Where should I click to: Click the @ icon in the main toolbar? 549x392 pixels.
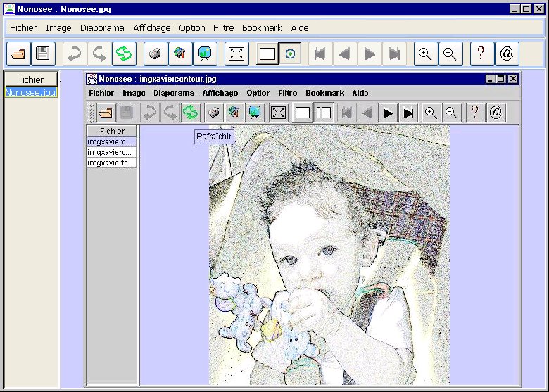point(507,53)
